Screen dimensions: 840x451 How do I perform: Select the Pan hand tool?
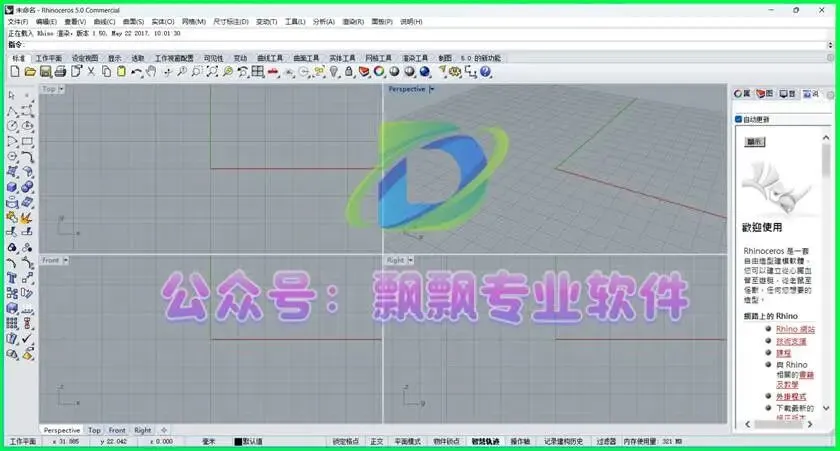pos(152,71)
